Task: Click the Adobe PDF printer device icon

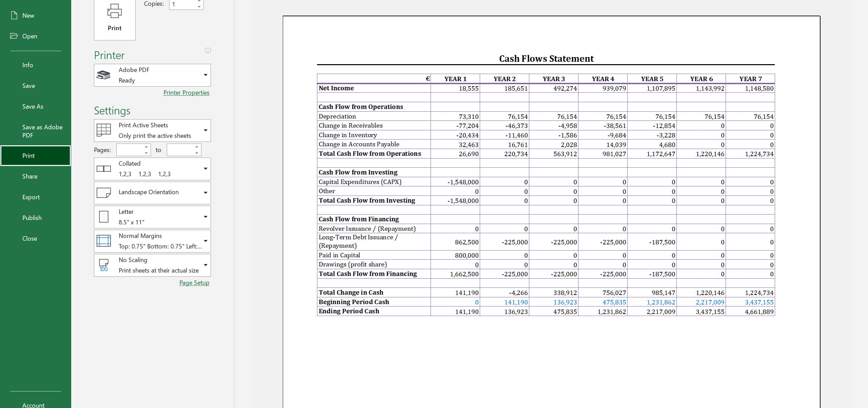Action: [103, 75]
